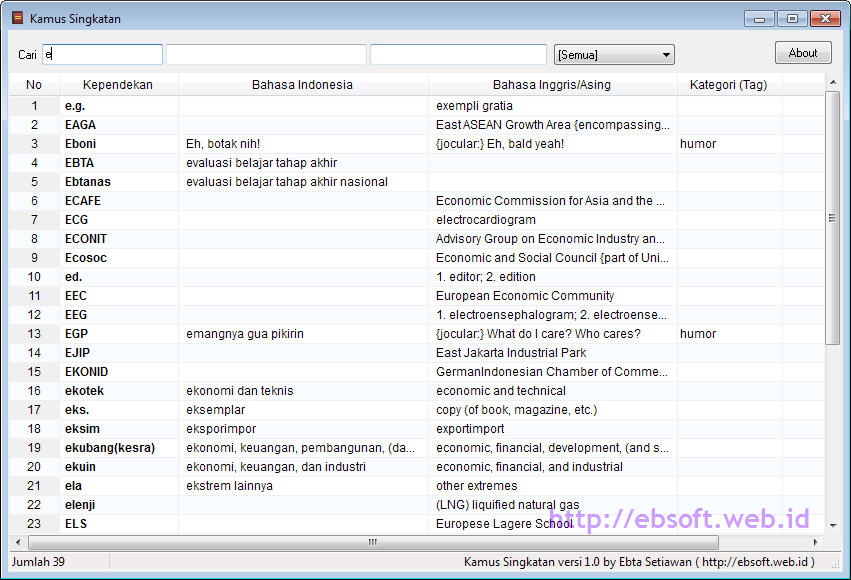Click the Bahasa Inggris search field
Screen dimensions: 851x580
(x=458, y=54)
